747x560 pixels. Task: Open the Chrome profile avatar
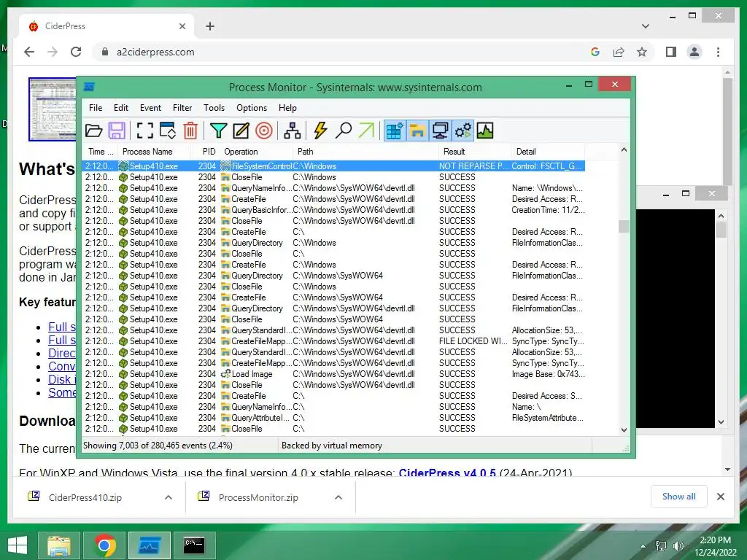point(694,52)
